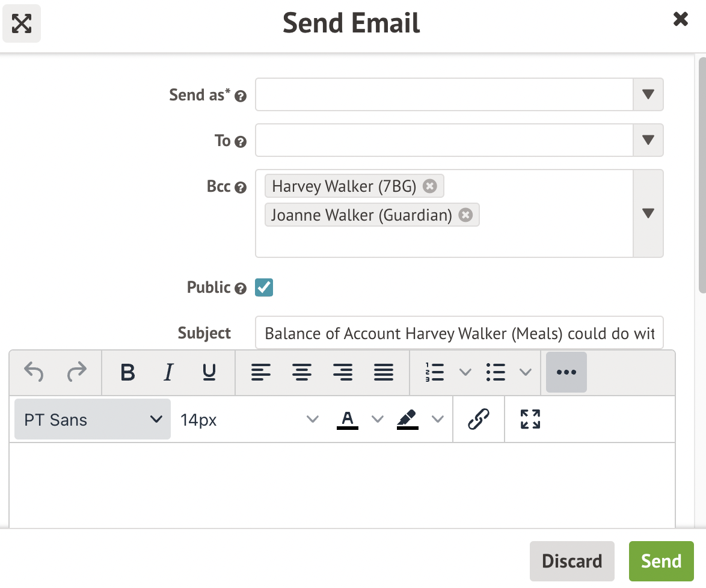The width and height of the screenshot is (706, 588).
Task: Click the undo arrow in editor toolbar
Action: click(x=34, y=373)
